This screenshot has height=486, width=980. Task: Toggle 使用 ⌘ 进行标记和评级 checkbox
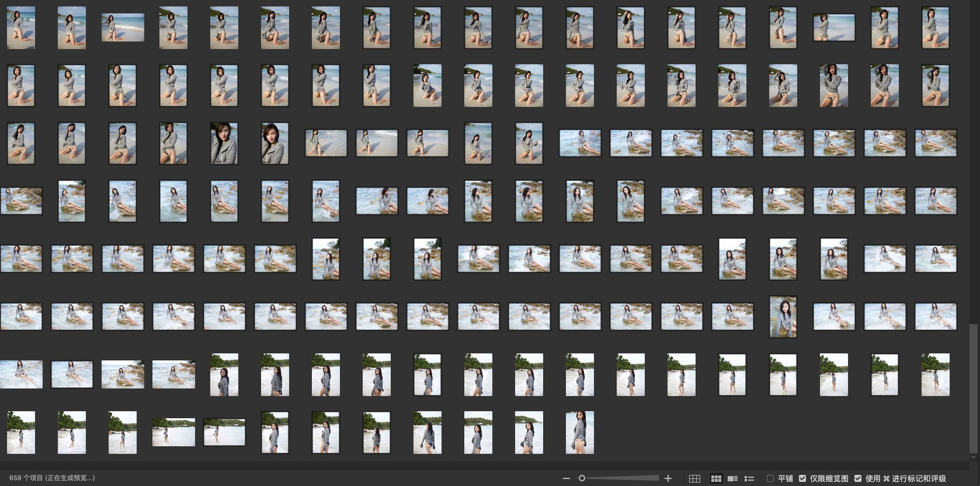pyautogui.click(x=857, y=478)
